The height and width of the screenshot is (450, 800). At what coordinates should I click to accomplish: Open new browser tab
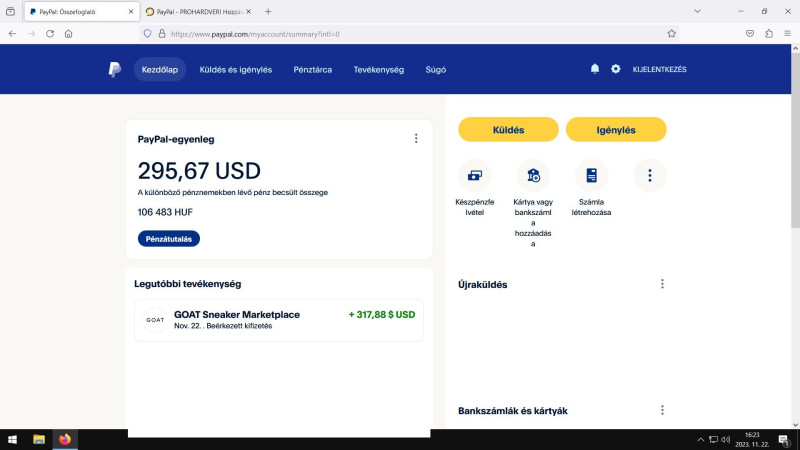coord(268,11)
